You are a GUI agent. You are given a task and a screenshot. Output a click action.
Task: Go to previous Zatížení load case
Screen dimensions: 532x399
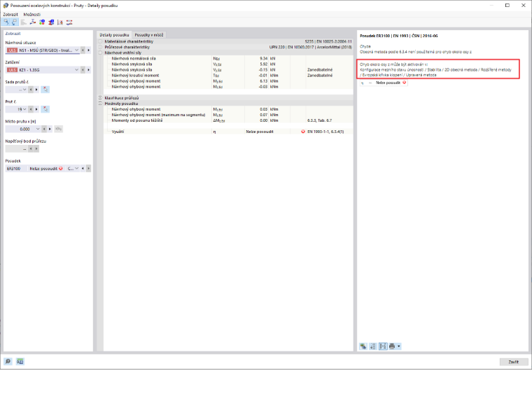[x=83, y=70]
